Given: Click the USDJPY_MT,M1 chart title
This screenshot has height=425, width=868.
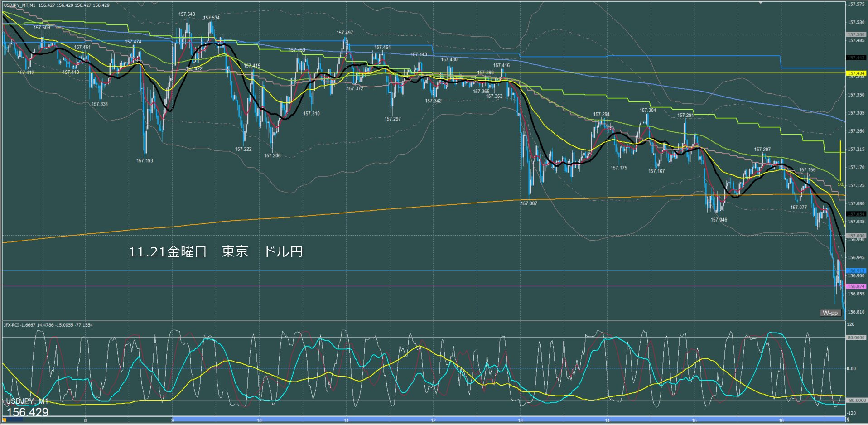Looking at the screenshot, I should [19, 5].
